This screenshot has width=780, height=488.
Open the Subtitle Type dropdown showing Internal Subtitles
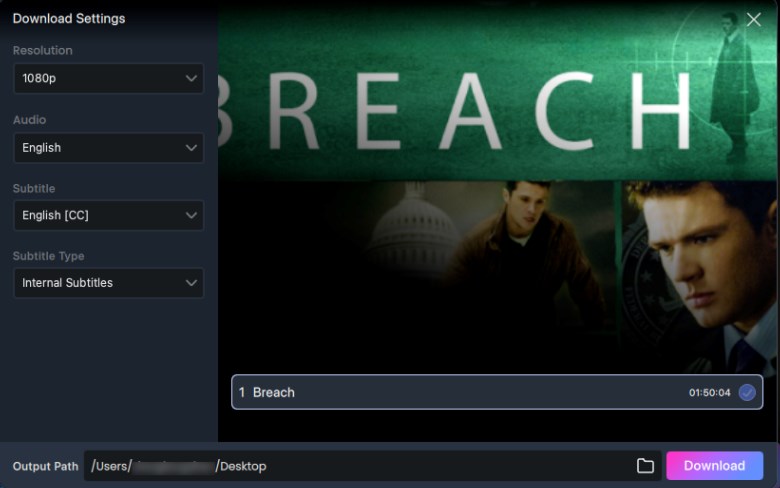pyautogui.click(x=108, y=283)
